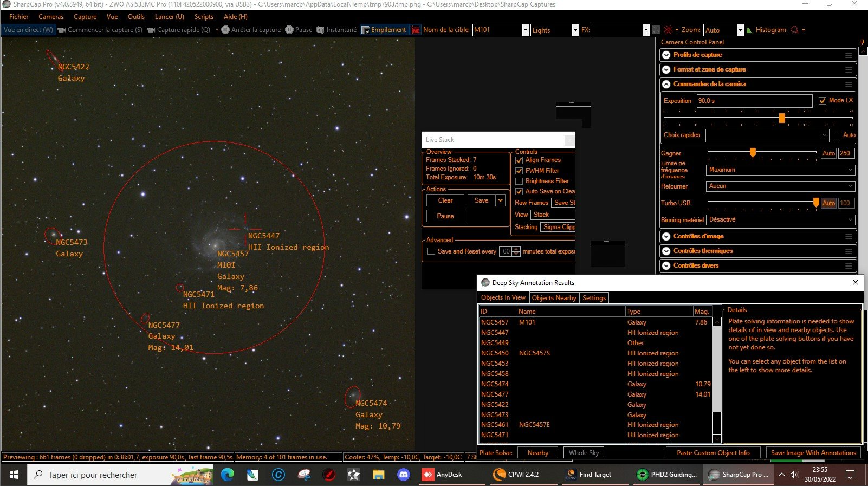This screenshot has width=868, height=486.
Task: Pin the Camera Control Panel
Action: pyautogui.click(x=862, y=42)
